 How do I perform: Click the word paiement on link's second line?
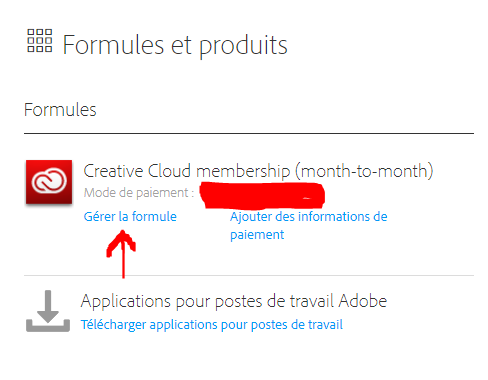[257, 235]
